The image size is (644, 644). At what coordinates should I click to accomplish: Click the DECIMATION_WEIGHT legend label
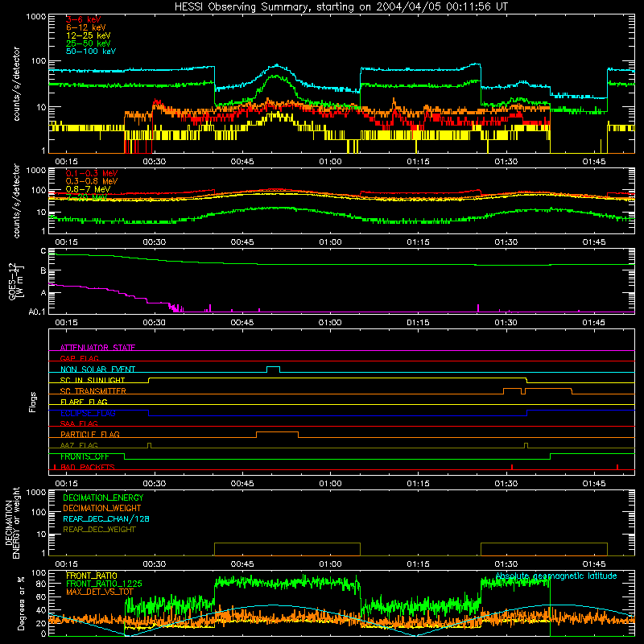pyautogui.click(x=102, y=508)
